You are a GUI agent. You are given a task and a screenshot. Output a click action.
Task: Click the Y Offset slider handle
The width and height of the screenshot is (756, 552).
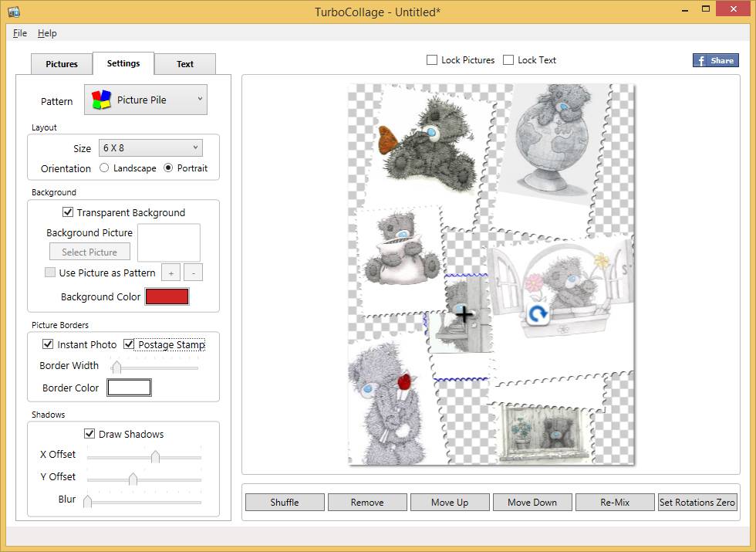pyautogui.click(x=133, y=479)
